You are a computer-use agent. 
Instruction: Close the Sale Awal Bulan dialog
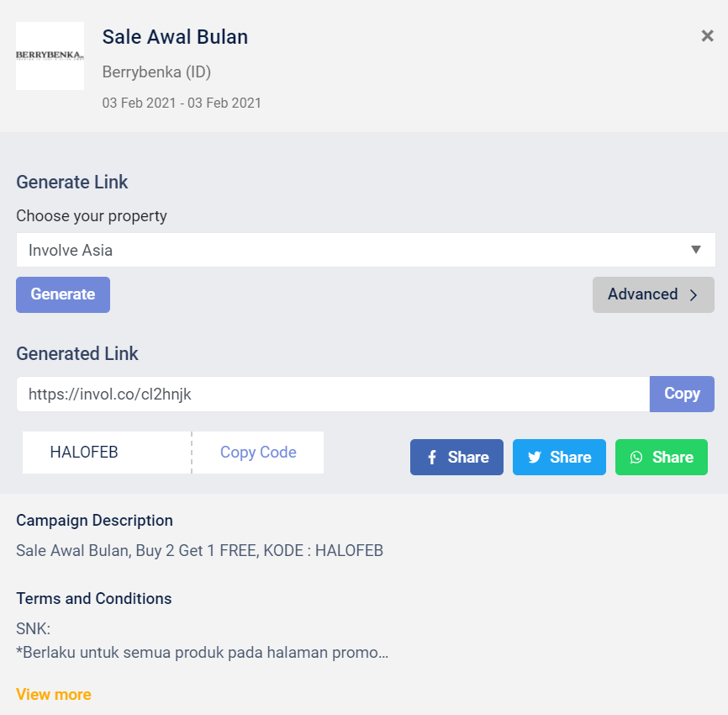tap(707, 36)
